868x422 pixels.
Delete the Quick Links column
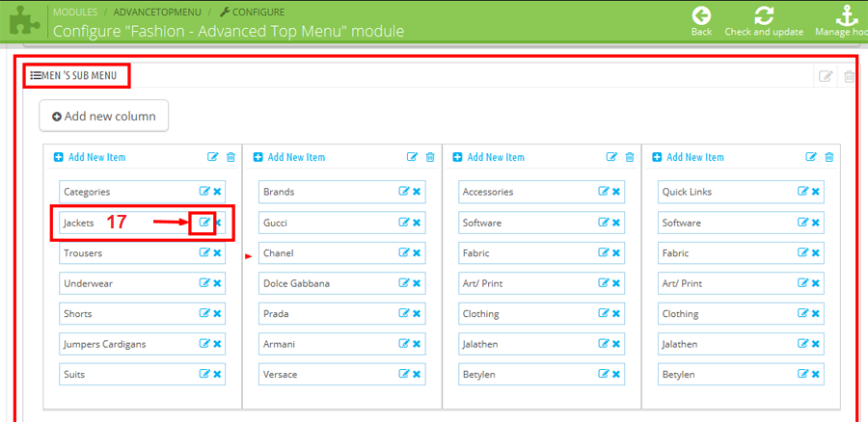point(828,157)
